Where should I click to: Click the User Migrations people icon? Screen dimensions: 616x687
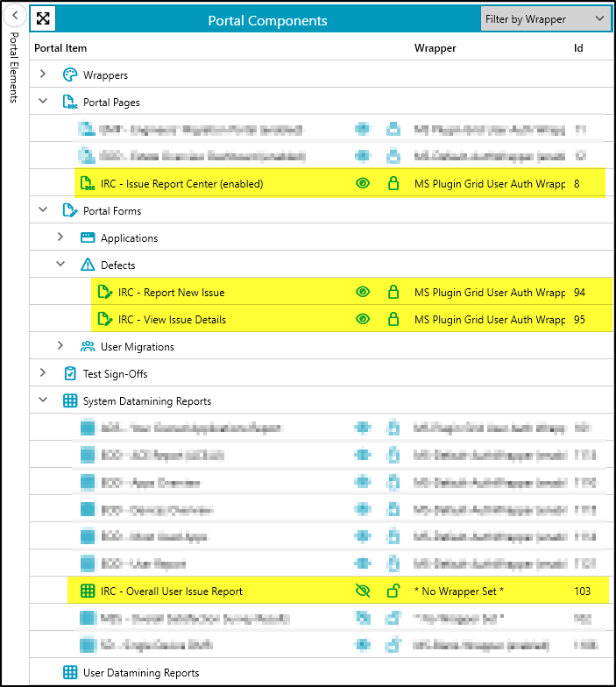click(x=88, y=347)
